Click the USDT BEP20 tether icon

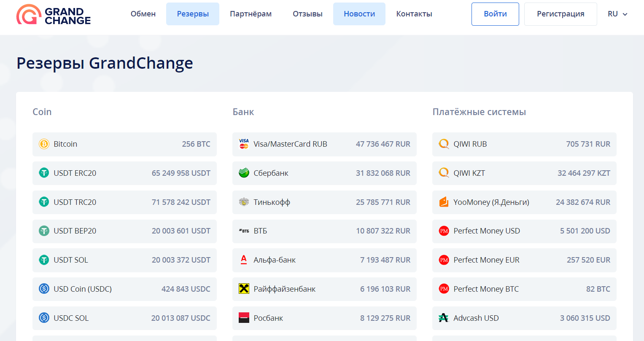(x=44, y=231)
